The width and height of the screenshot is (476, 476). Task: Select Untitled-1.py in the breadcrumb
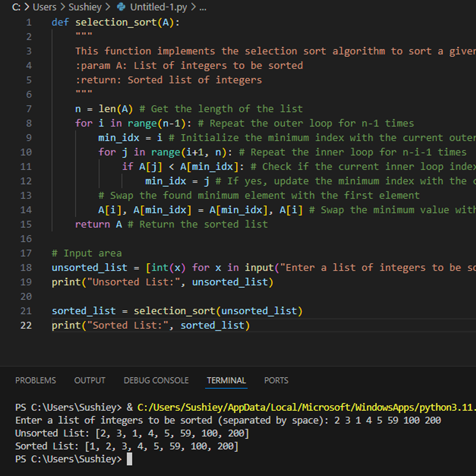(x=158, y=7)
